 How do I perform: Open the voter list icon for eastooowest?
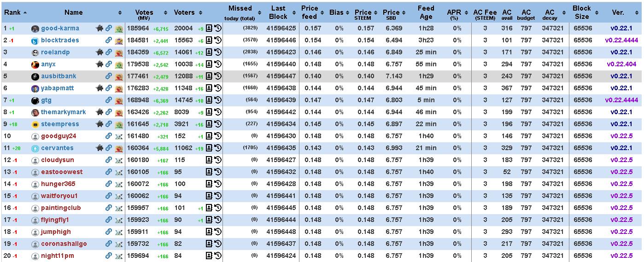click(209, 172)
